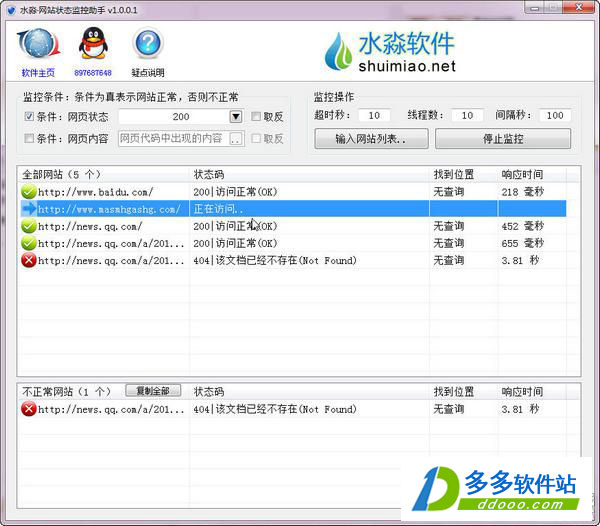Image resolution: width=600 pixels, height=526 pixels.
Task: Click red error icon in 不正常网站 list
Action: [28, 409]
